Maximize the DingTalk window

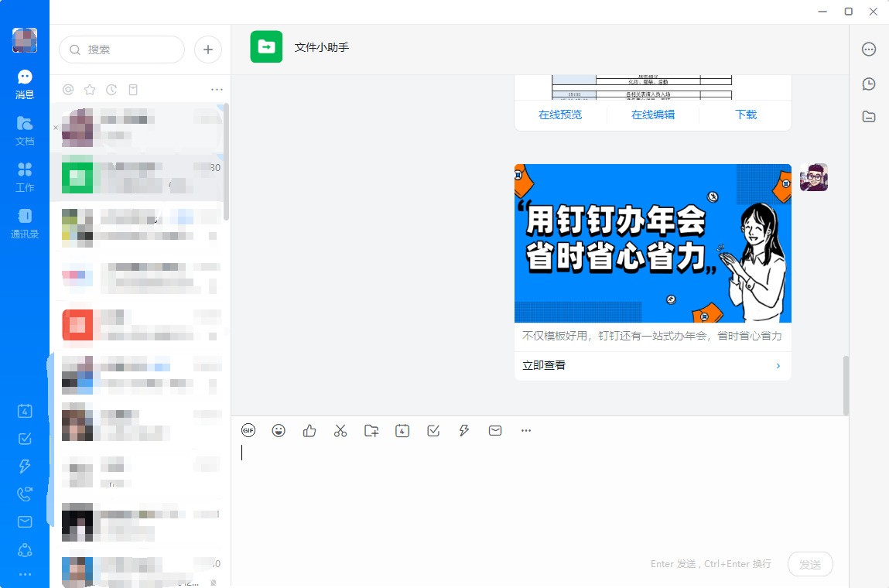(x=848, y=12)
